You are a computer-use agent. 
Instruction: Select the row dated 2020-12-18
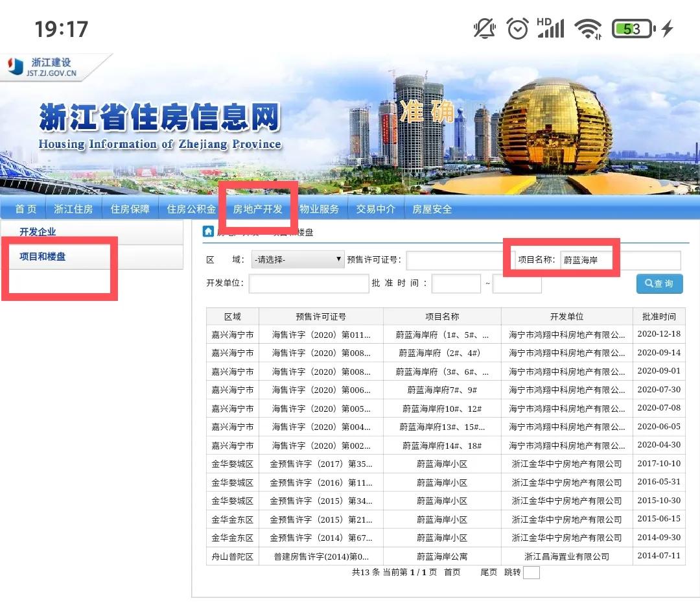click(445, 335)
